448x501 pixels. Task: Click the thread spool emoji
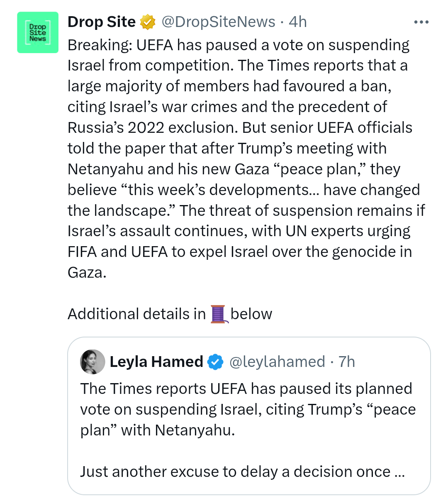218,314
